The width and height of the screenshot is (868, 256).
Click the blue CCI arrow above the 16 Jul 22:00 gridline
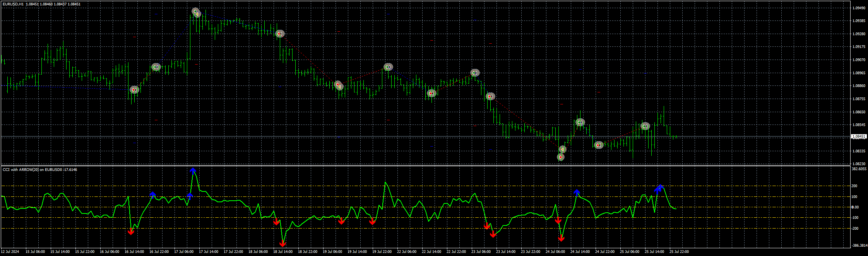pos(152,194)
